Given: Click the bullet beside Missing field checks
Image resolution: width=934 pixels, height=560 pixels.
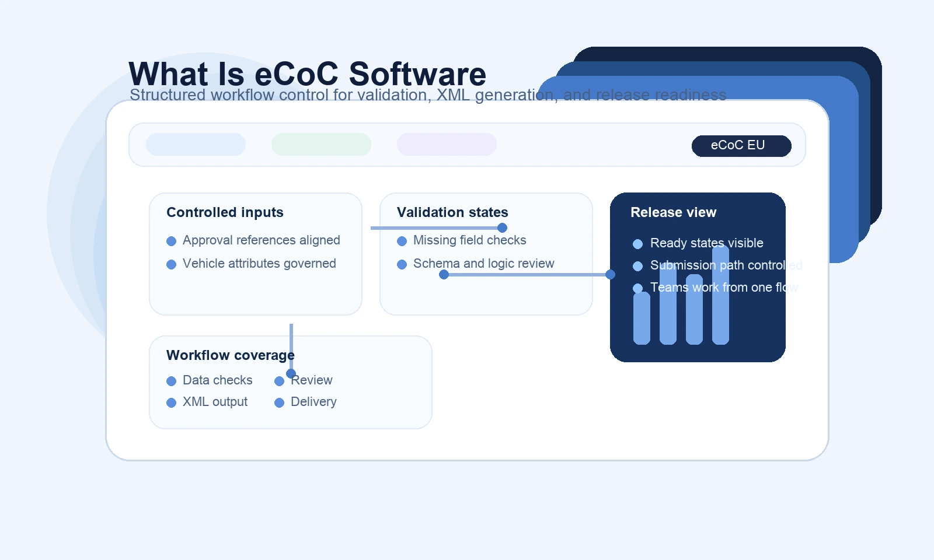Looking at the screenshot, I should (402, 241).
